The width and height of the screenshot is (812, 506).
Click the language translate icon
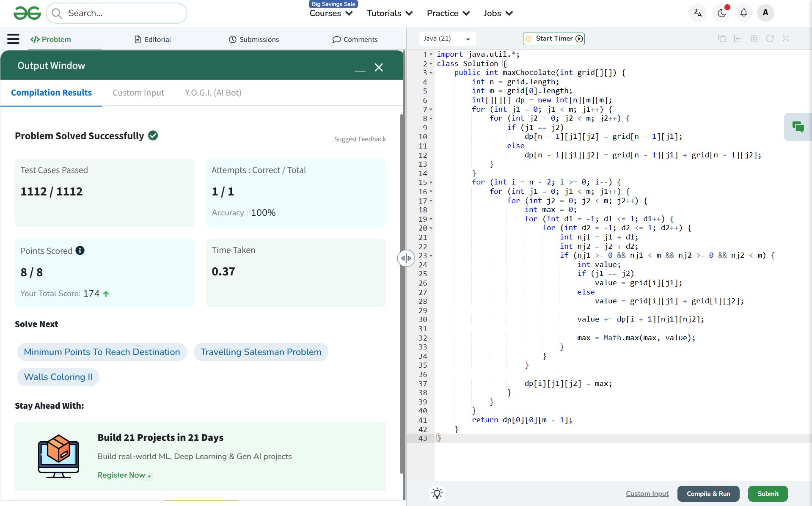click(698, 13)
